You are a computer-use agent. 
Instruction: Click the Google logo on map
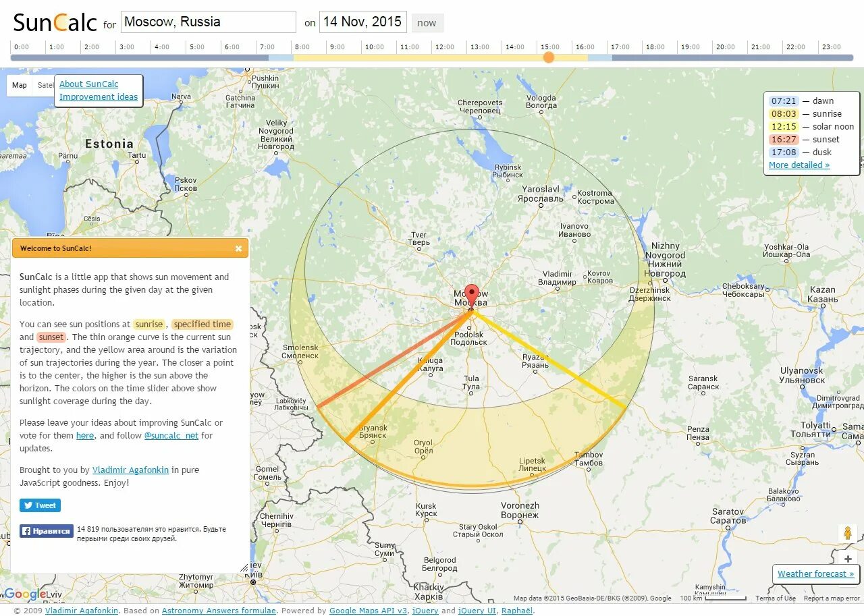25,594
